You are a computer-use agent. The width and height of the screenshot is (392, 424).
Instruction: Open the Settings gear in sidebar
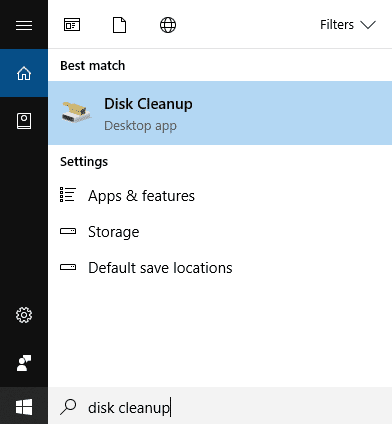(24, 315)
